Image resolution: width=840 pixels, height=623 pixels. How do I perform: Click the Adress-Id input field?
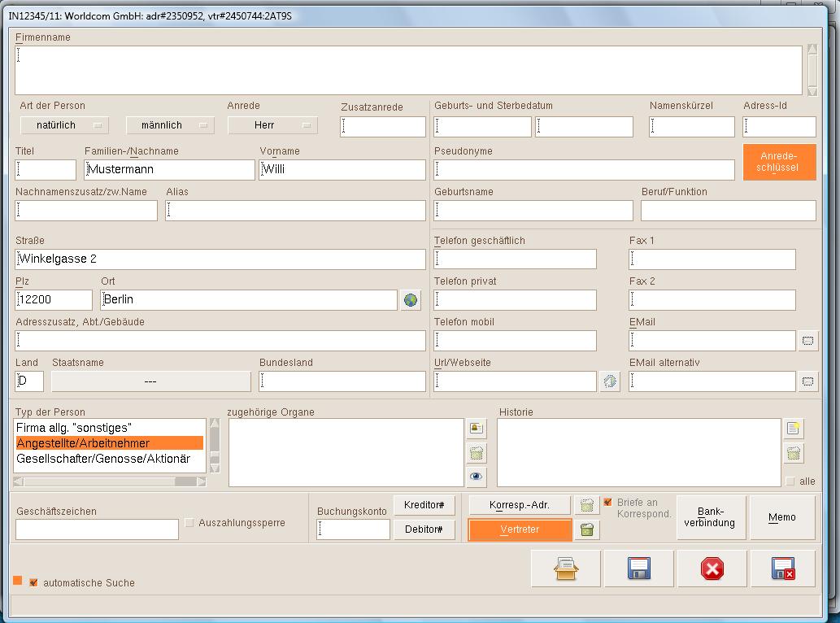779,127
